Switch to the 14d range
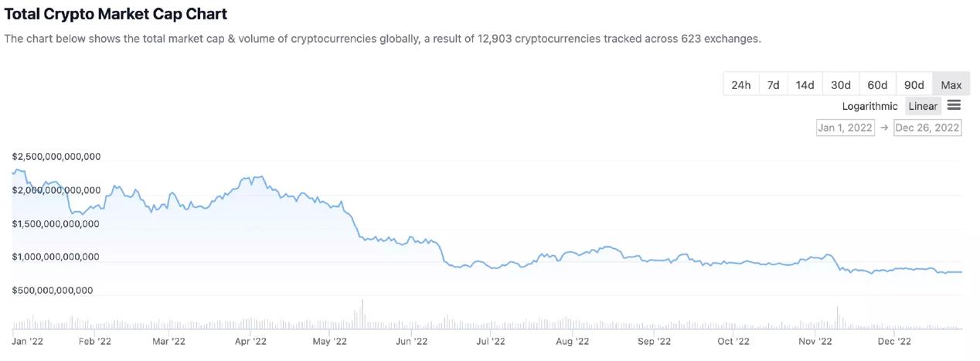Viewport: 980px width, 361px height. pyautogui.click(x=805, y=84)
